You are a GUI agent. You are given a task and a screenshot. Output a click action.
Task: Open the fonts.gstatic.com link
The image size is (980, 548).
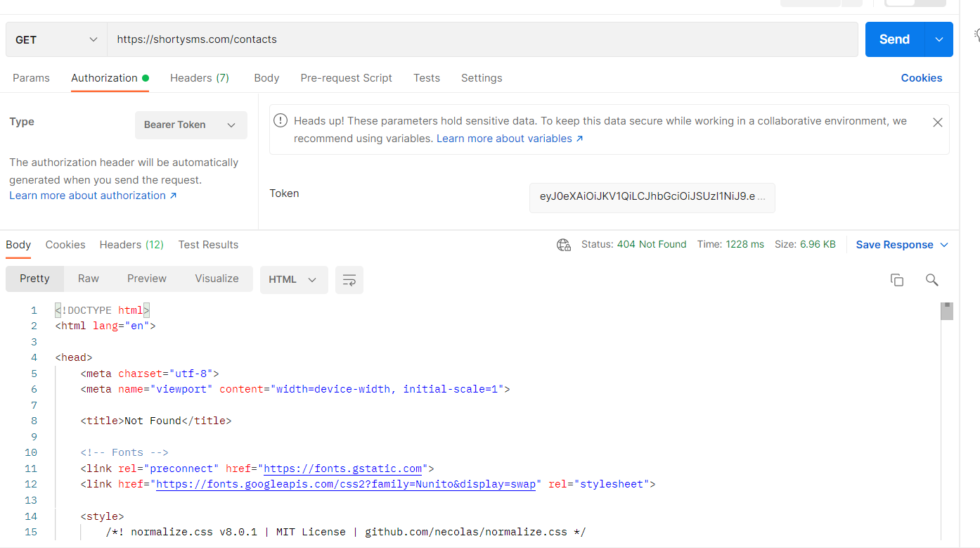pos(342,469)
